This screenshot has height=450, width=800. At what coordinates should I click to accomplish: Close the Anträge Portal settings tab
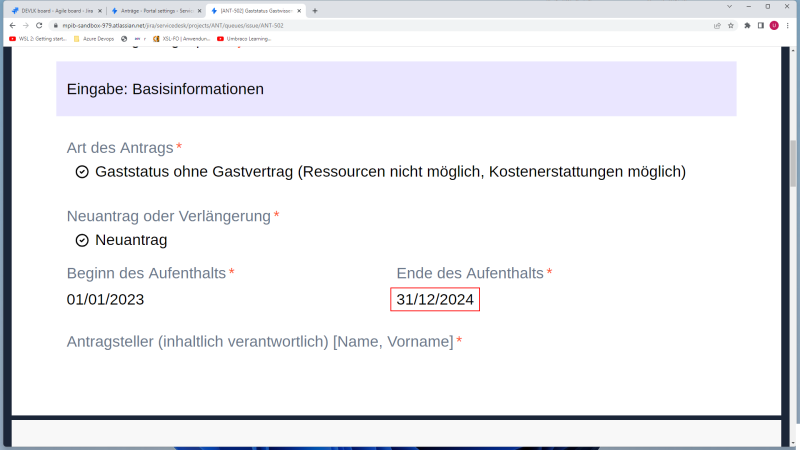199,11
